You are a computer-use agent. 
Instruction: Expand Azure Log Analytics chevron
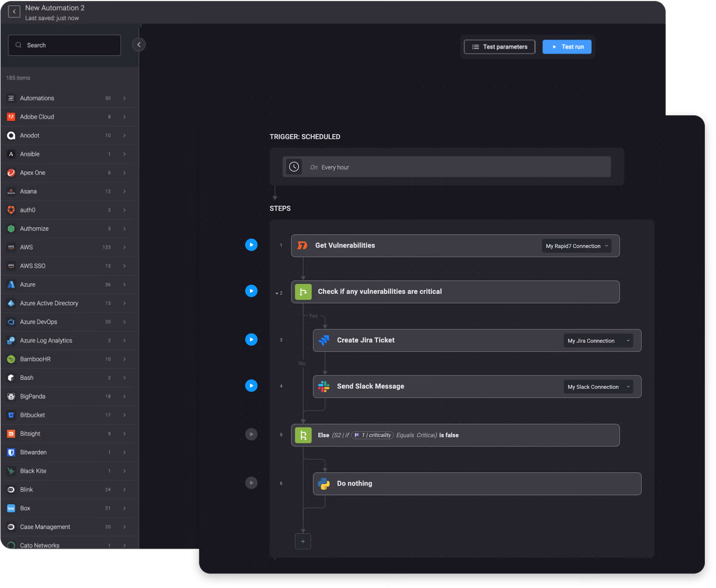click(x=124, y=341)
